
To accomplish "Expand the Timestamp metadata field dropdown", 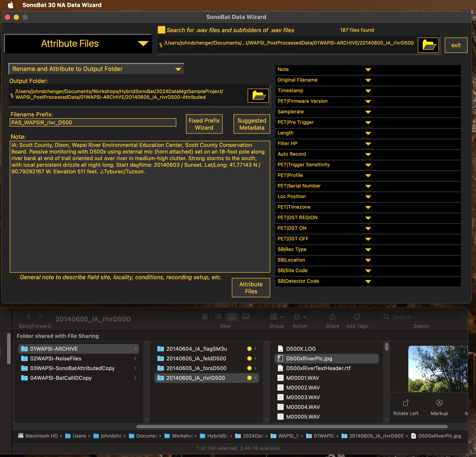I will coord(368,91).
